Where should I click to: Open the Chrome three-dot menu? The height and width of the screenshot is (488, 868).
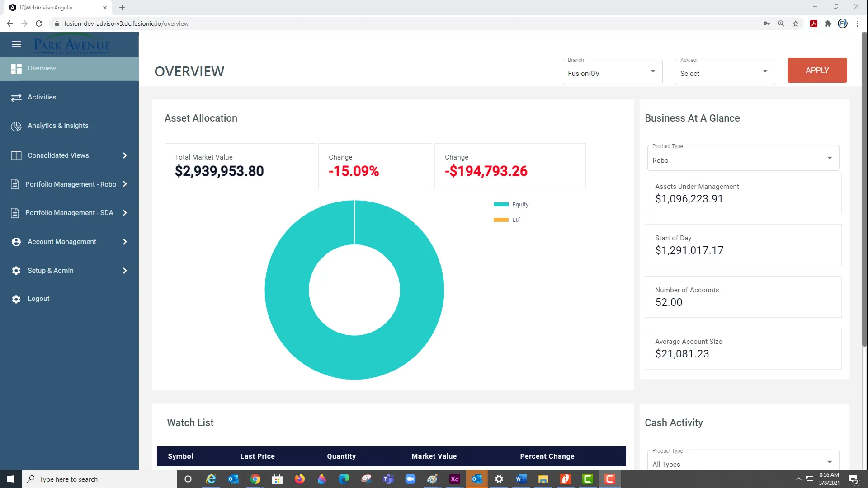(857, 23)
